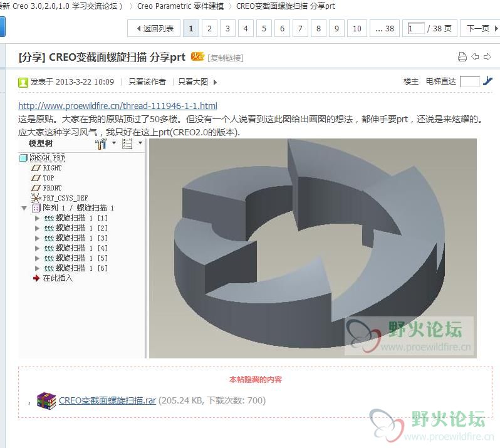Open model tree settings hammer icon
This screenshot has height=448, width=500.
pos(102,144)
